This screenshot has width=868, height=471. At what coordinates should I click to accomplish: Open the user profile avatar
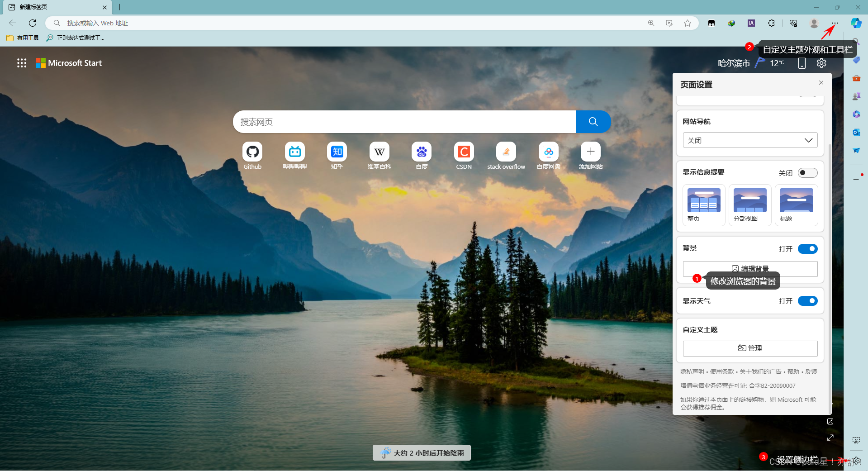coord(814,23)
